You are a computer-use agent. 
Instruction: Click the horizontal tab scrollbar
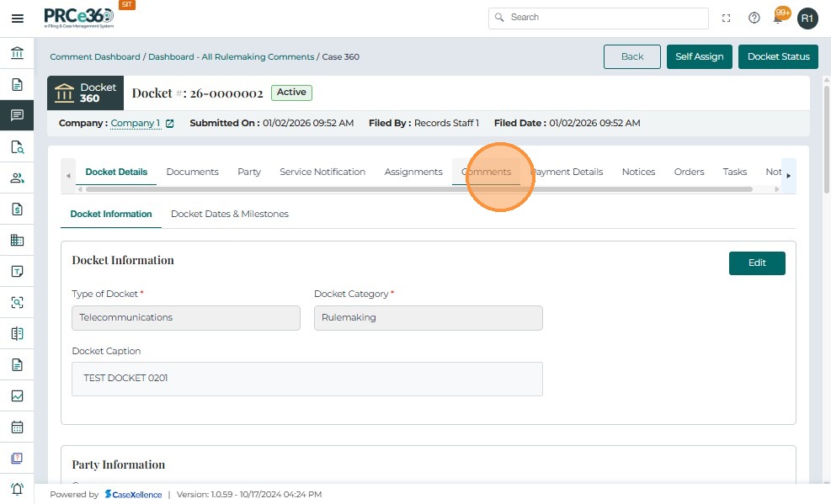(x=418, y=189)
